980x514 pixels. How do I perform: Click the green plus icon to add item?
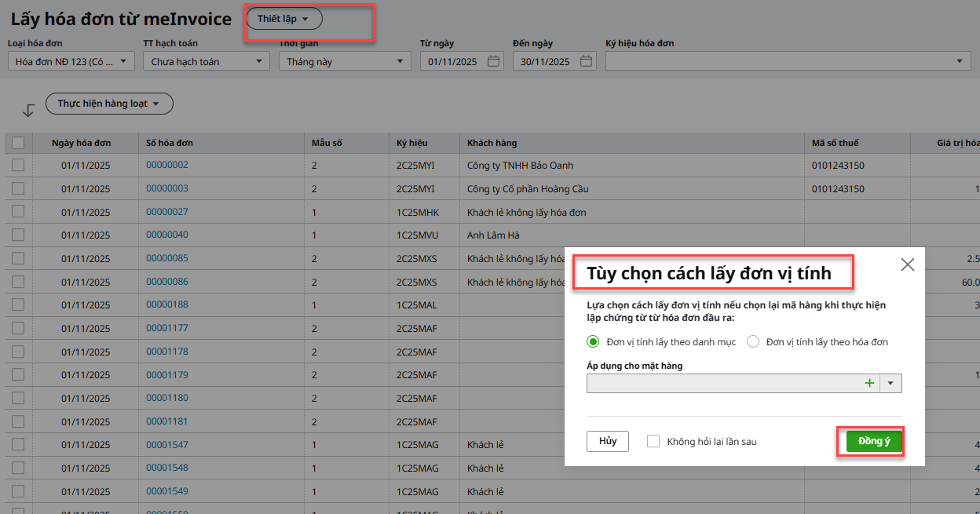pos(869,383)
